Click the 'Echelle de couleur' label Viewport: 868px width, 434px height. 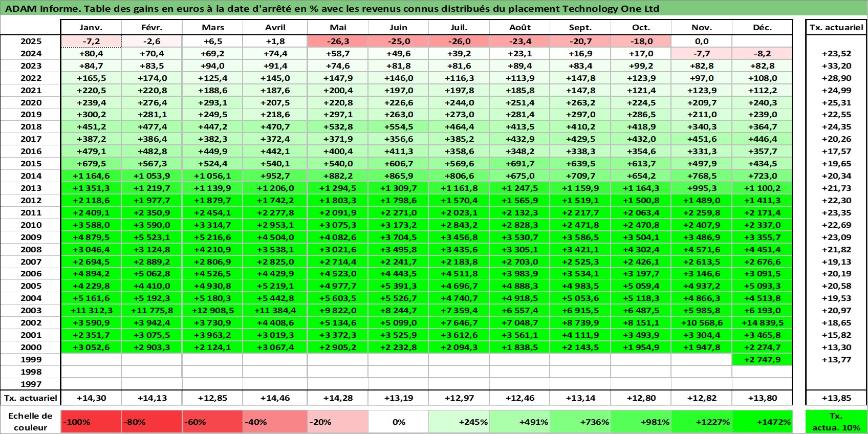click(31, 422)
